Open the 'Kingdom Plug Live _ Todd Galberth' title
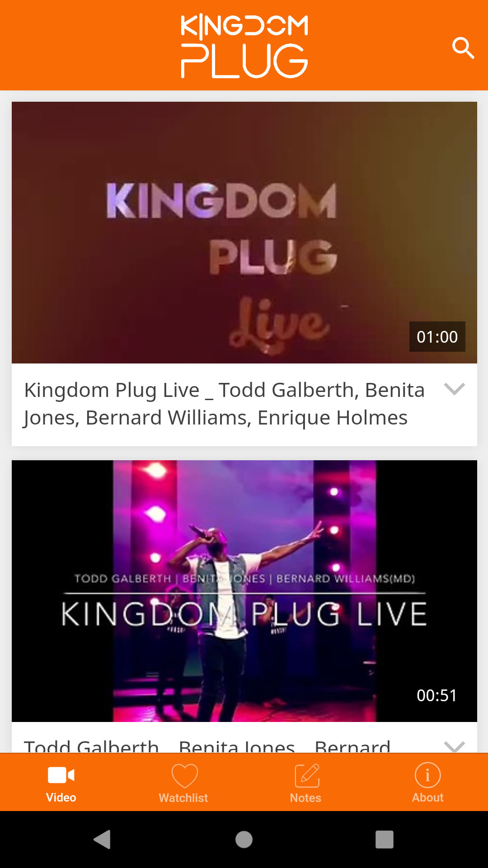Viewport: 488px width, 868px height. [x=224, y=404]
